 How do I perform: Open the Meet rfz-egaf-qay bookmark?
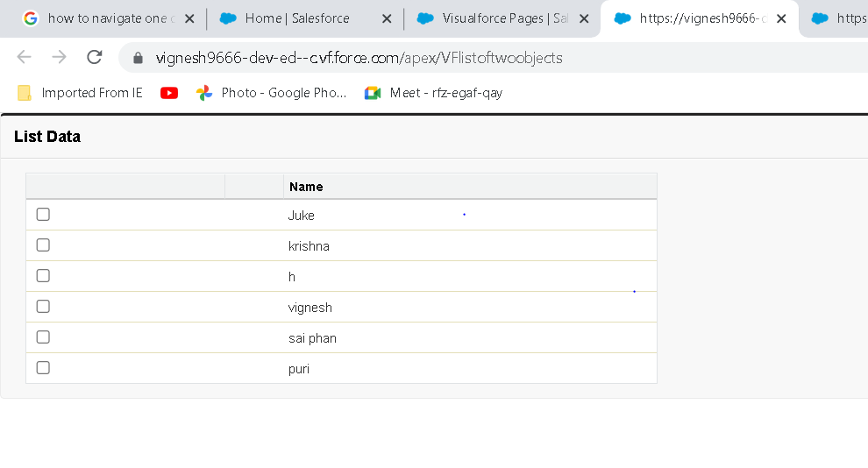tap(434, 93)
